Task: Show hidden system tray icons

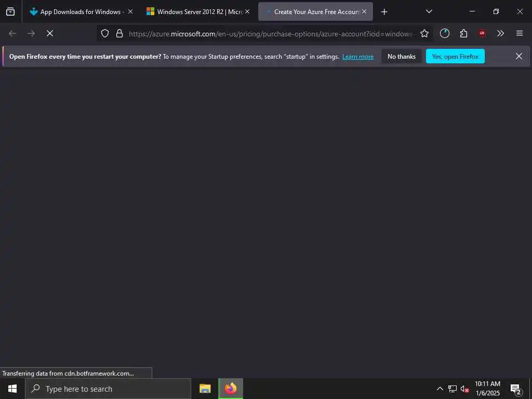Action: [440, 389]
